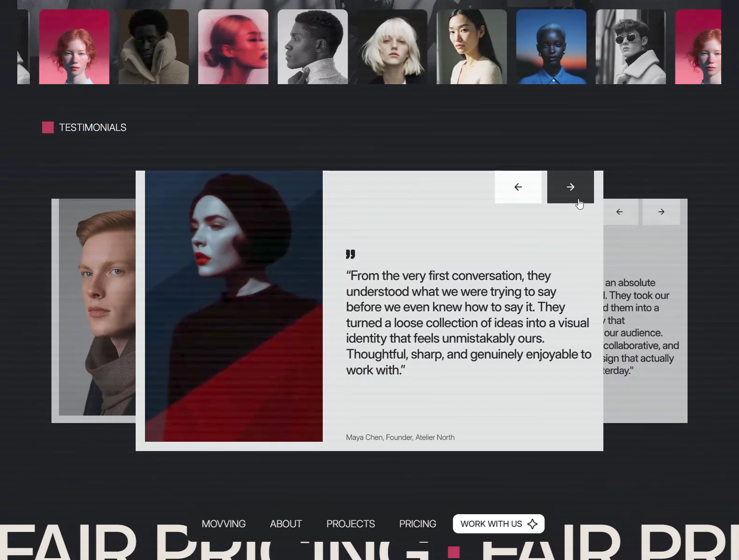Select the portrait of the woman with long black hair
This screenshot has height=560, width=739.
[x=472, y=47]
